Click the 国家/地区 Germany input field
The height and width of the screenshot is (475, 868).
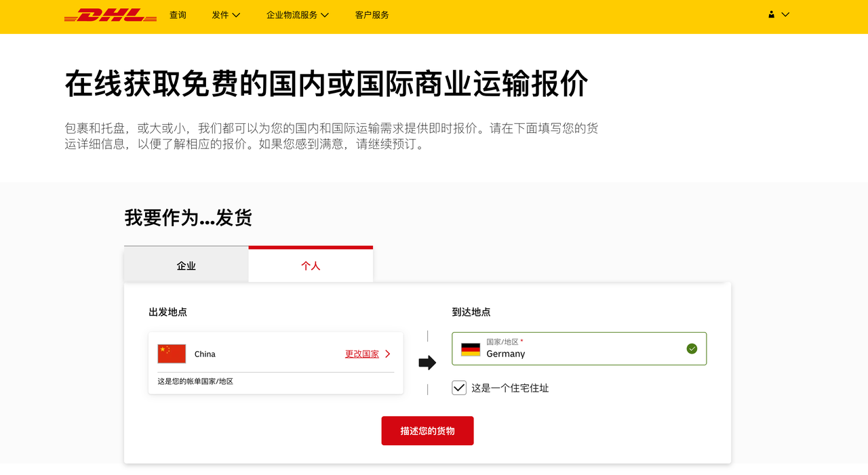(579, 349)
